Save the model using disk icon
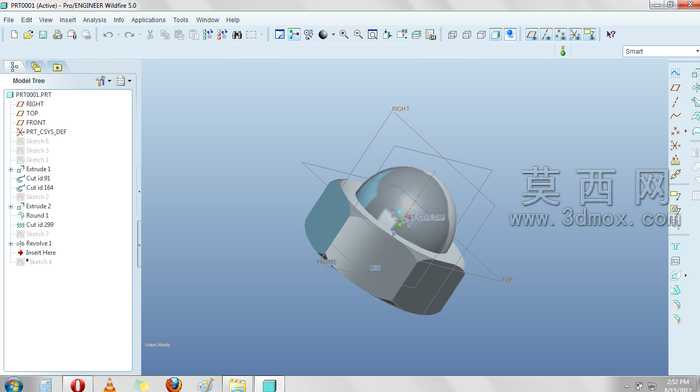The width and height of the screenshot is (700, 392). point(42,35)
